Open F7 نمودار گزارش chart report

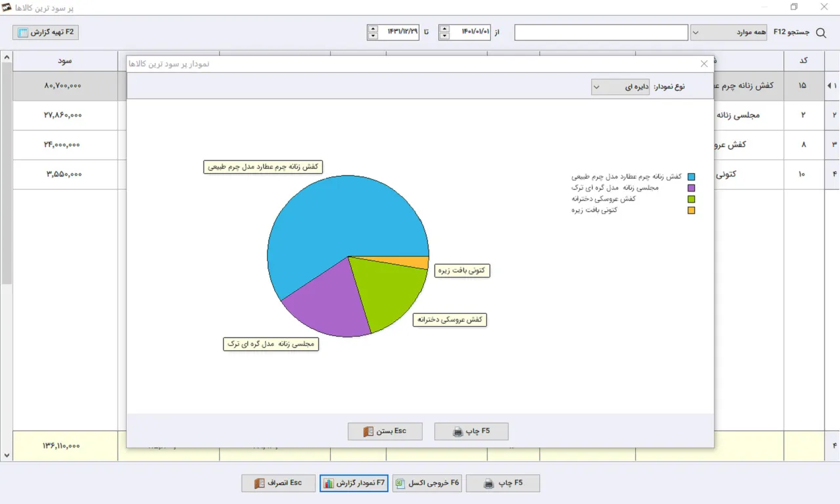[354, 483]
